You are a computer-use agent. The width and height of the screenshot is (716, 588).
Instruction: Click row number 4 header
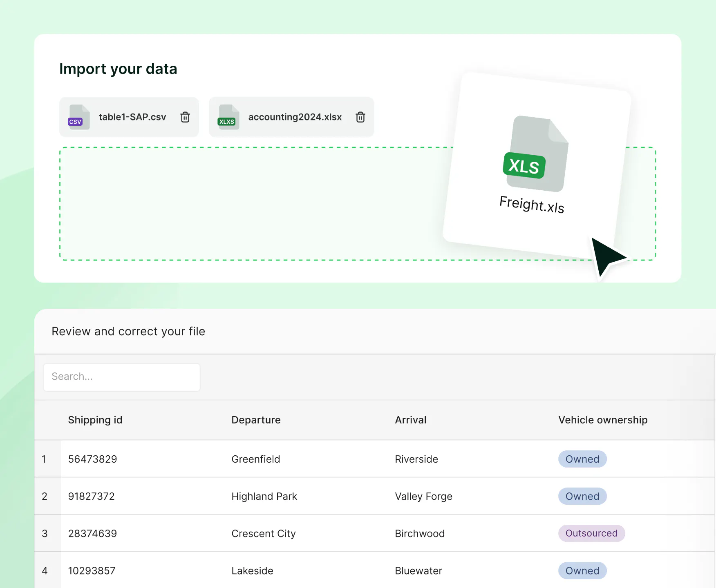click(x=45, y=570)
